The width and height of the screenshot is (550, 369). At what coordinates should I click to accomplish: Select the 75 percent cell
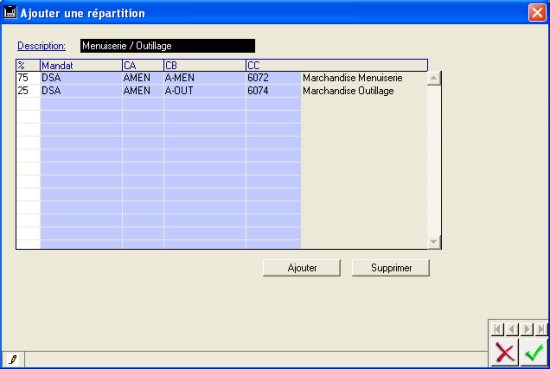point(28,78)
